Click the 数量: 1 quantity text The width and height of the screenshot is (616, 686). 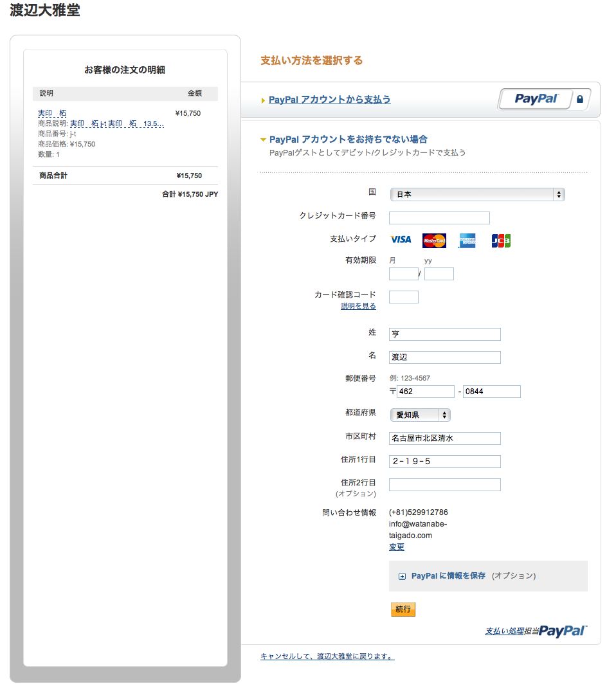click(x=49, y=154)
